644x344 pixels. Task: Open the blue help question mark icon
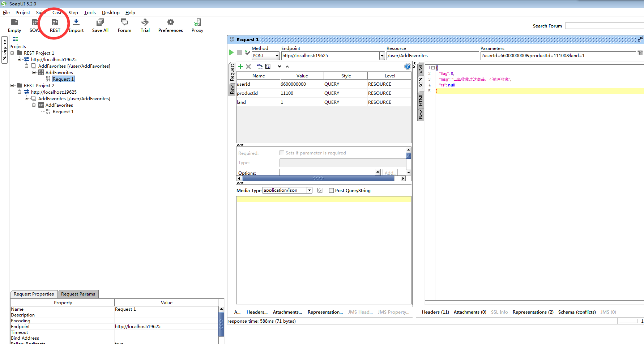pyautogui.click(x=408, y=66)
